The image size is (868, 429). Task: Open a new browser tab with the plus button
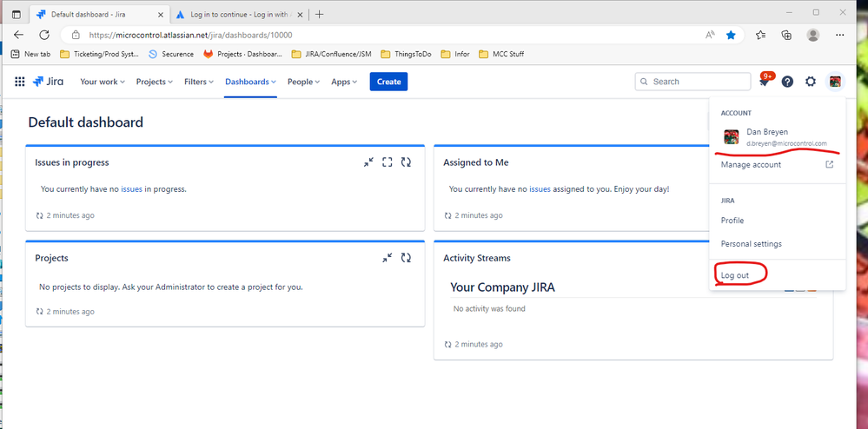pos(319,15)
